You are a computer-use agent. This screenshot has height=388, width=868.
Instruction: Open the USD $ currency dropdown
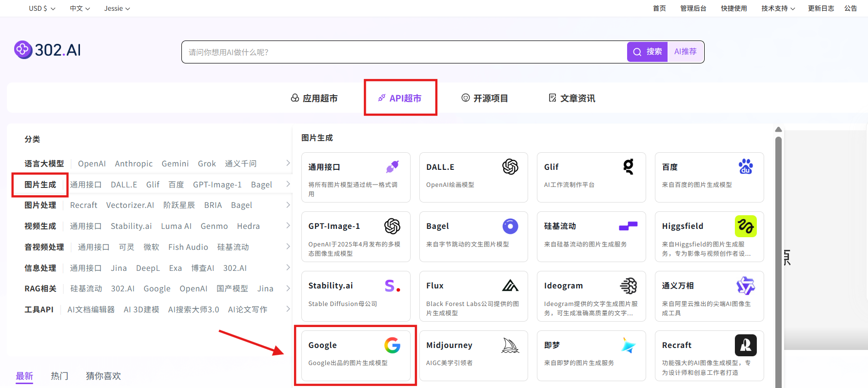[42, 8]
